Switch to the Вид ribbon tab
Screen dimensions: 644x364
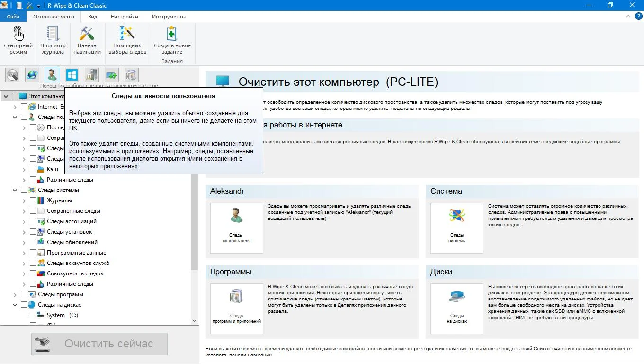93,17
